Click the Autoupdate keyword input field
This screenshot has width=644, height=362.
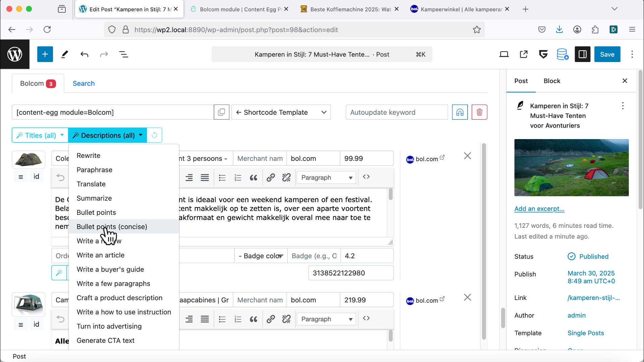pyautogui.click(x=396, y=112)
